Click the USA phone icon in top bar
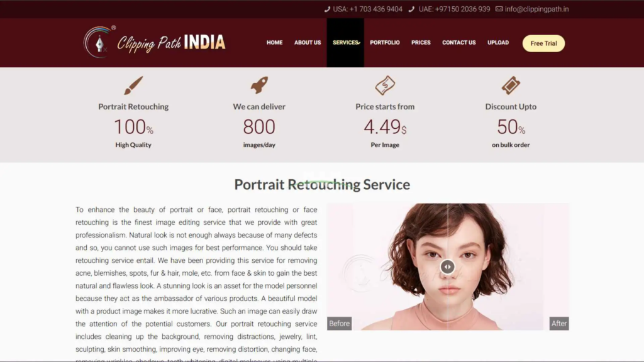This screenshot has height=362, width=644. click(327, 9)
